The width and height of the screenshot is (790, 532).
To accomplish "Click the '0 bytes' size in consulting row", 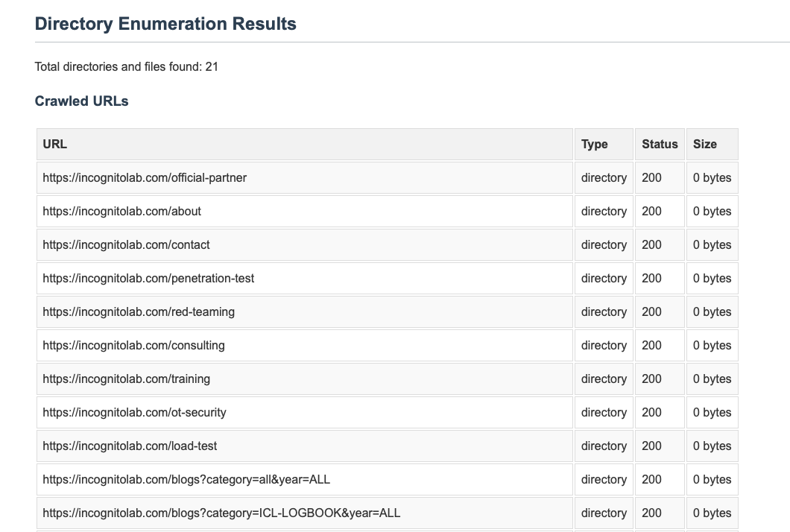I will [x=712, y=345].
